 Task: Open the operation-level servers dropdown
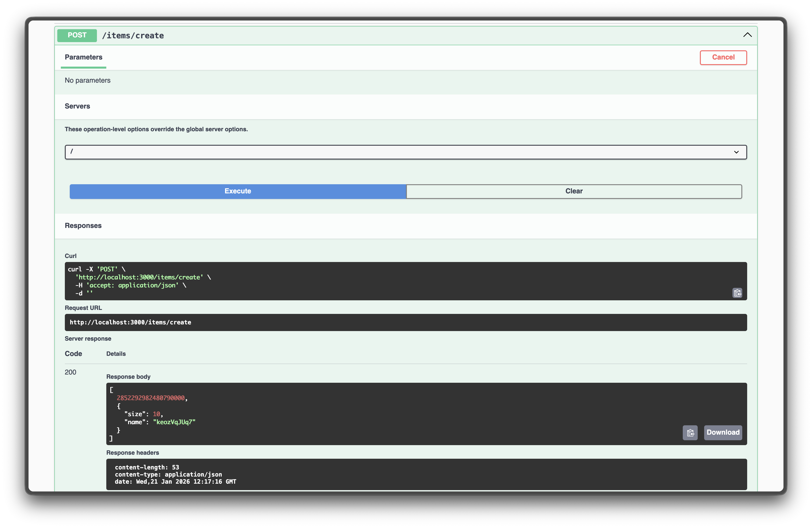(405, 152)
